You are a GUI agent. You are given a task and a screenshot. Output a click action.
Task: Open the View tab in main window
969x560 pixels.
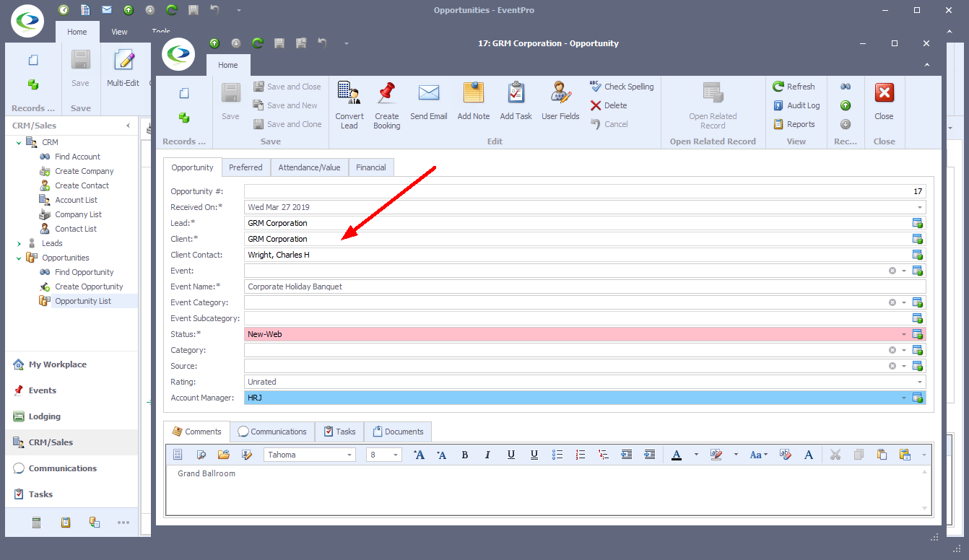click(119, 32)
